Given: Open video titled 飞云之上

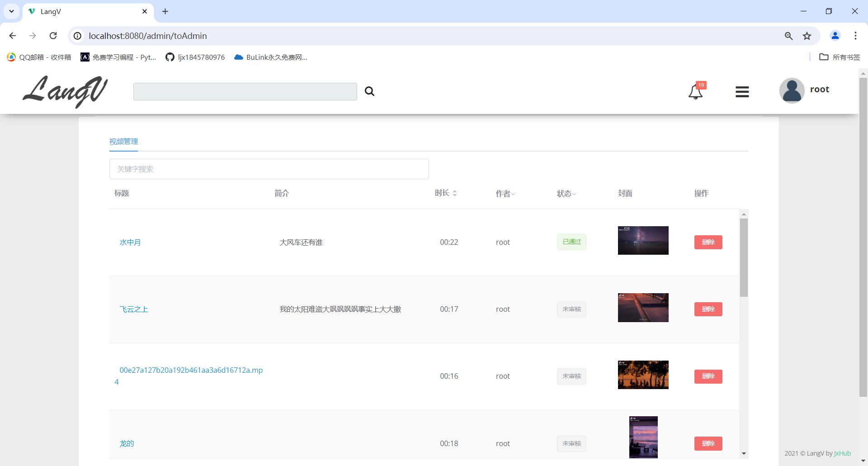Looking at the screenshot, I should click(x=134, y=309).
